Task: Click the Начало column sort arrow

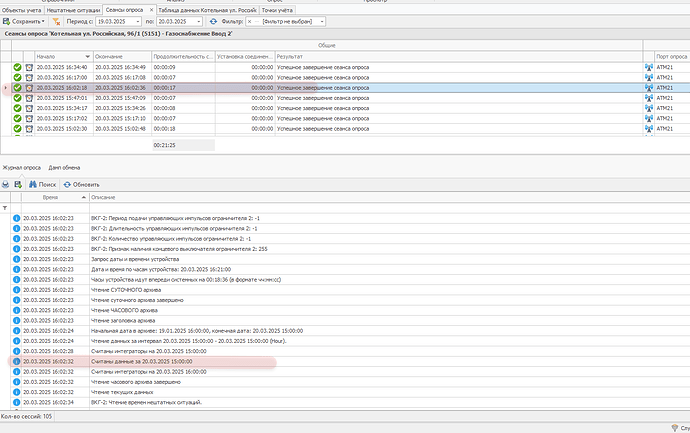Action: [88, 56]
